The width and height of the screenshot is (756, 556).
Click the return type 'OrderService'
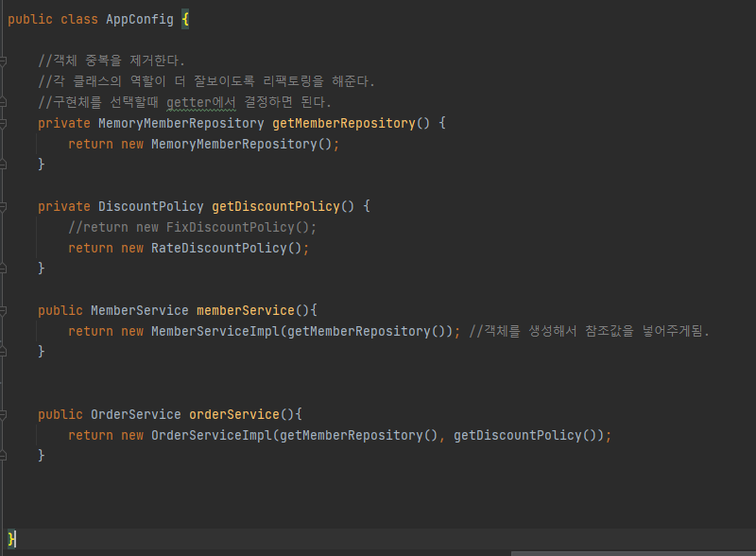tap(136, 414)
